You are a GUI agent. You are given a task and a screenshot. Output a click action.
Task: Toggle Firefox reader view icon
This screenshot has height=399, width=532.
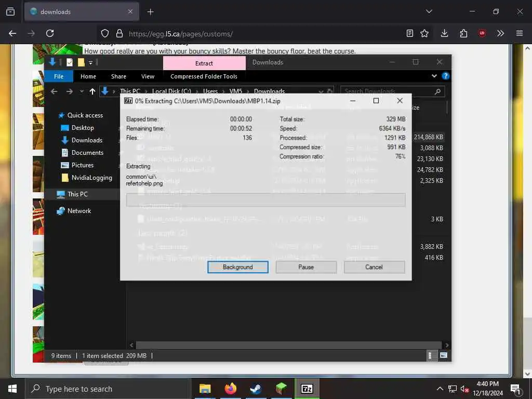coord(410,33)
